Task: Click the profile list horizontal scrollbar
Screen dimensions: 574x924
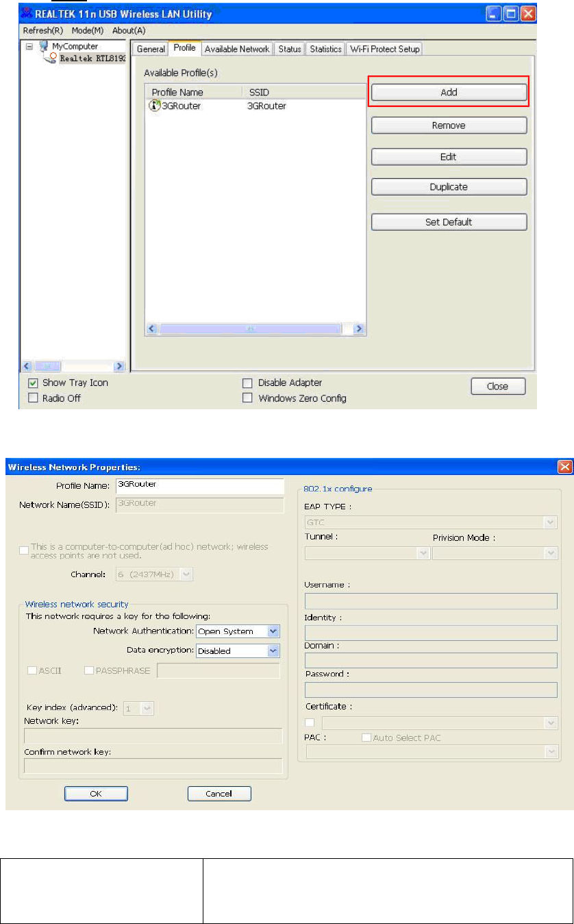Action: (255, 329)
